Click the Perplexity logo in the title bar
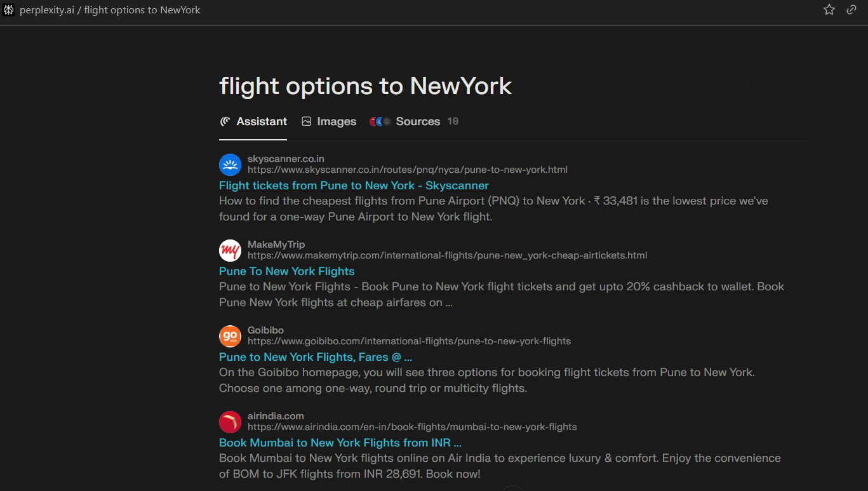The height and width of the screenshot is (491, 868). pos(9,10)
